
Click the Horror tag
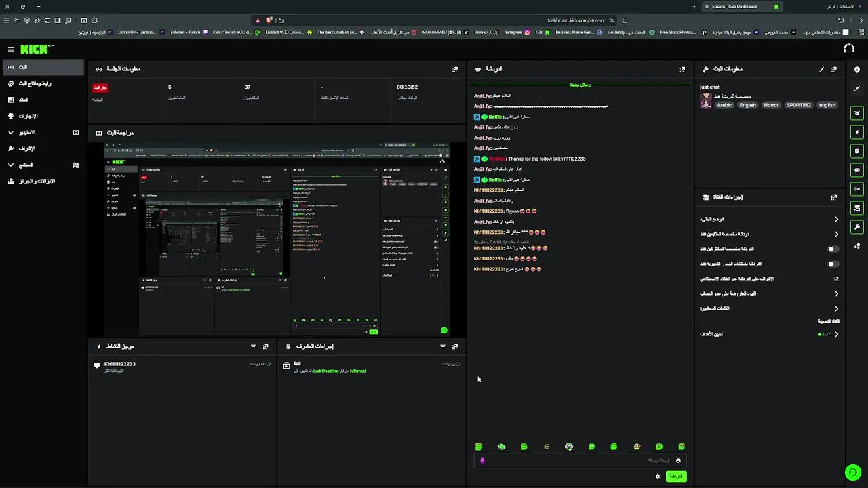pyautogui.click(x=772, y=105)
